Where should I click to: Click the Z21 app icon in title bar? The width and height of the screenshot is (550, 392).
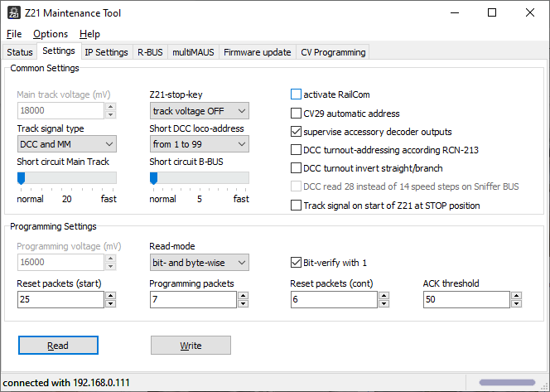pyautogui.click(x=14, y=12)
